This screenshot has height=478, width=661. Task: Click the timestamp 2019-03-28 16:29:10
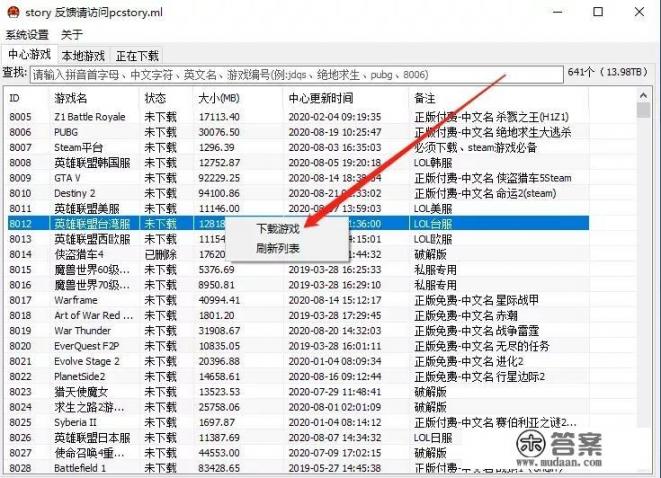pyautogui.click(x=335, y=285)
